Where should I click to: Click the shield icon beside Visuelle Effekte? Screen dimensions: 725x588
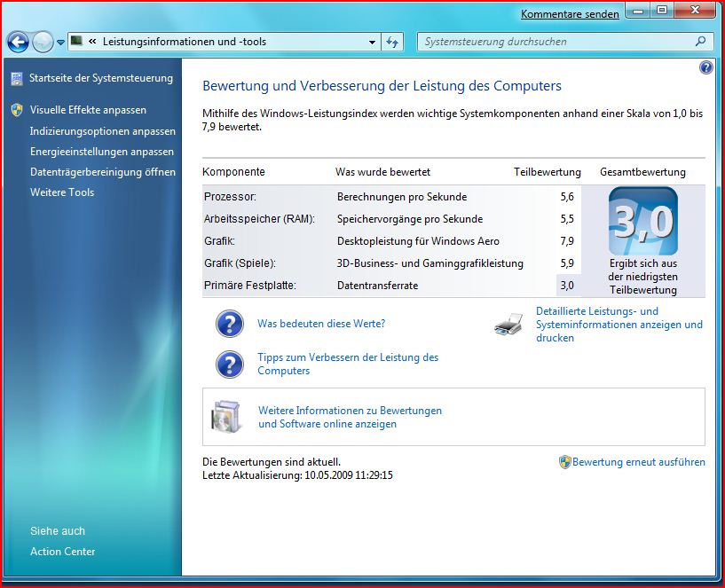[17, 110]
